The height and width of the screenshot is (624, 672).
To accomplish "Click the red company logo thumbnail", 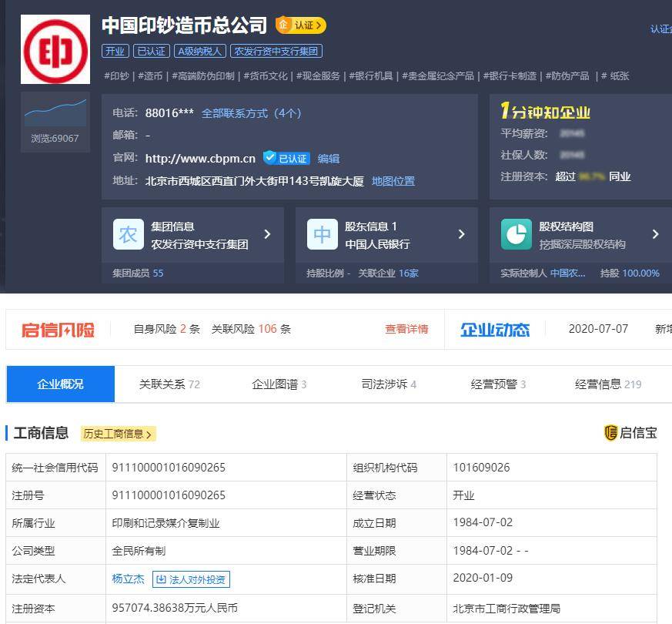I will click(55, 49).
